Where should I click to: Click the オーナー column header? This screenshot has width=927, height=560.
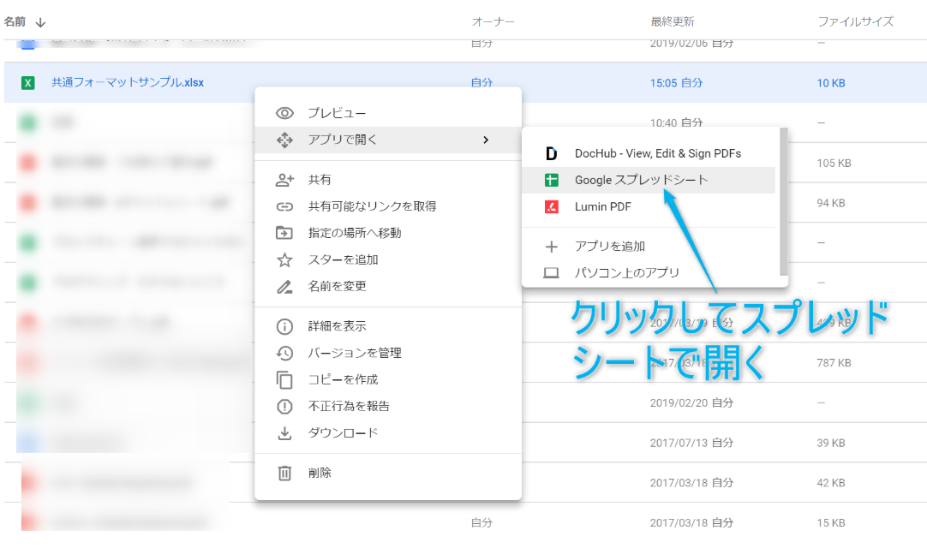[x=493, y=22]
